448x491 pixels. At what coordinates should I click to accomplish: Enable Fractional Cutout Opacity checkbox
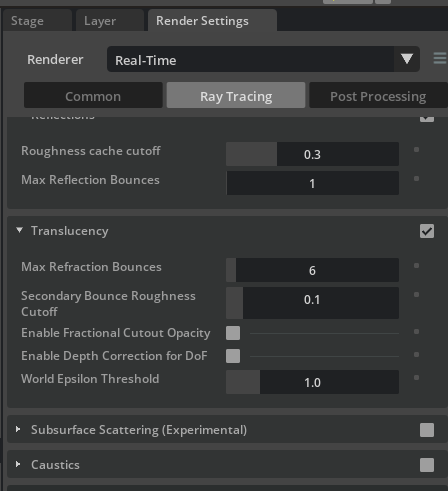(x=233, y=333)
